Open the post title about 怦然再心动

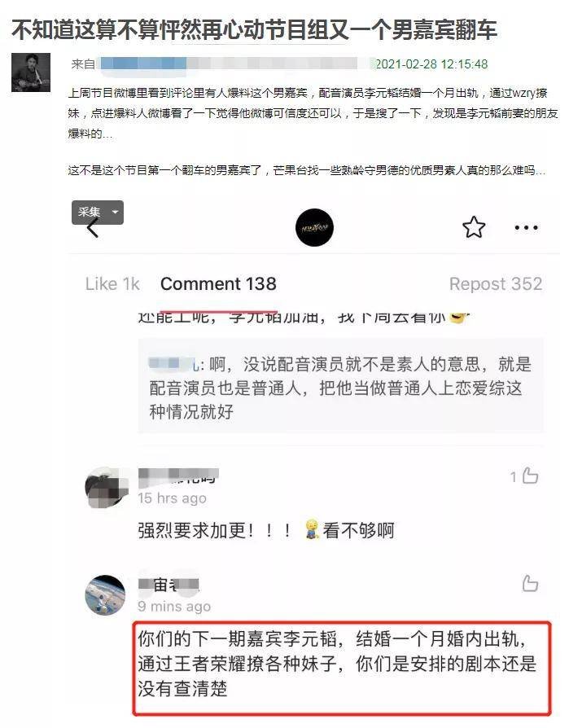click(x=254, y=29)
